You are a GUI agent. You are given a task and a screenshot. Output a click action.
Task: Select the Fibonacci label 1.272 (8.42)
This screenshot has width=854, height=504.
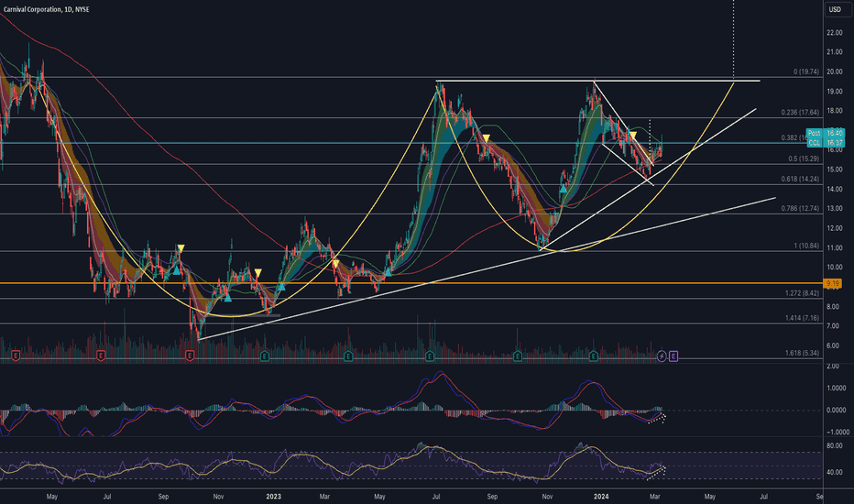click(x=802, y=293)
